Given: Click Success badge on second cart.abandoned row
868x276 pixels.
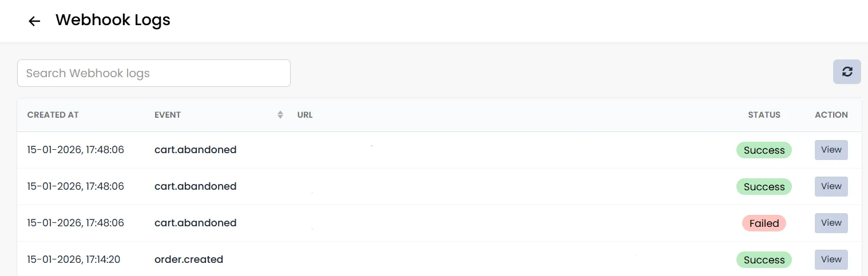Looking at the screenshot, I should [x=764, y=187].
